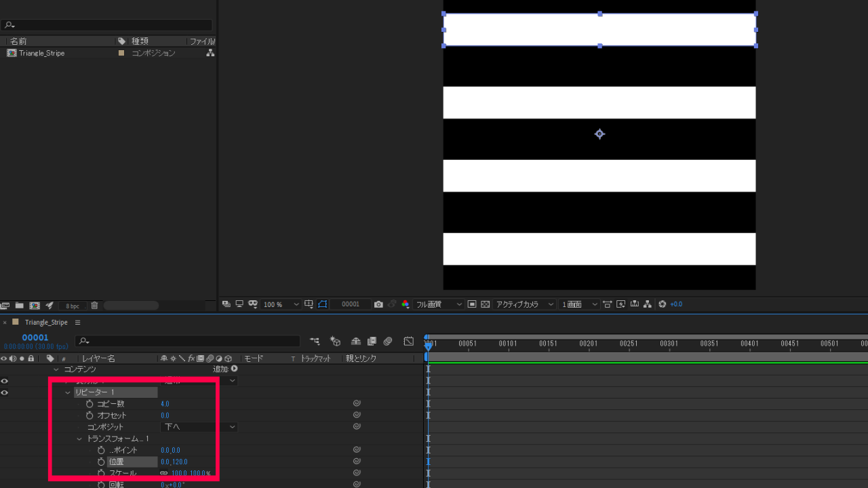868x488 pixels.
Task: Toggle stopwatch for オフセット
Action: pos(90,415)
